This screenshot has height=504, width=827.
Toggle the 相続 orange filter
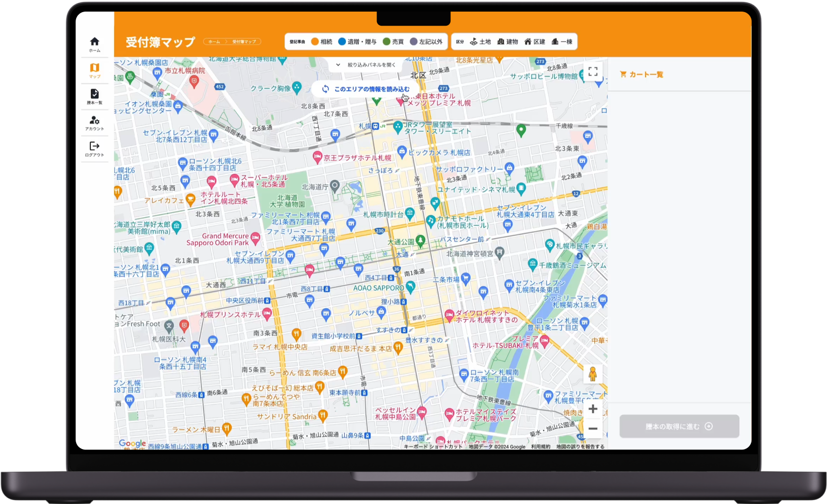coord(315,42)
